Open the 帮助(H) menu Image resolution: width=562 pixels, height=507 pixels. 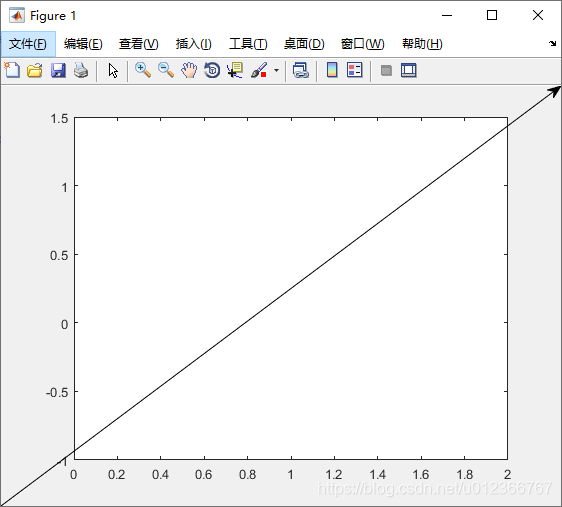click(422, 44)
